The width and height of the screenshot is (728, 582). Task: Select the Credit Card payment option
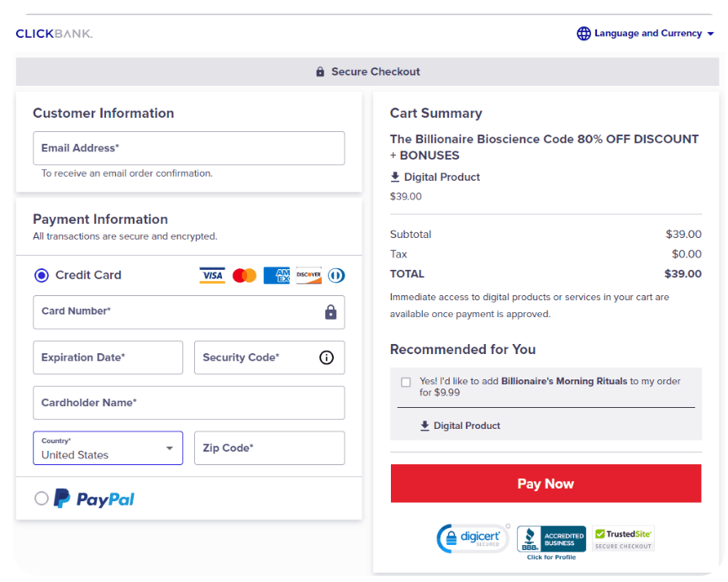tap(40, 275)
